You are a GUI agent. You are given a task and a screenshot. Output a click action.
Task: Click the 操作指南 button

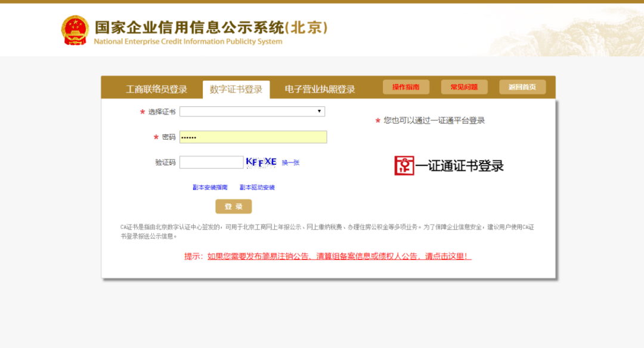click(x=406, y=87)
